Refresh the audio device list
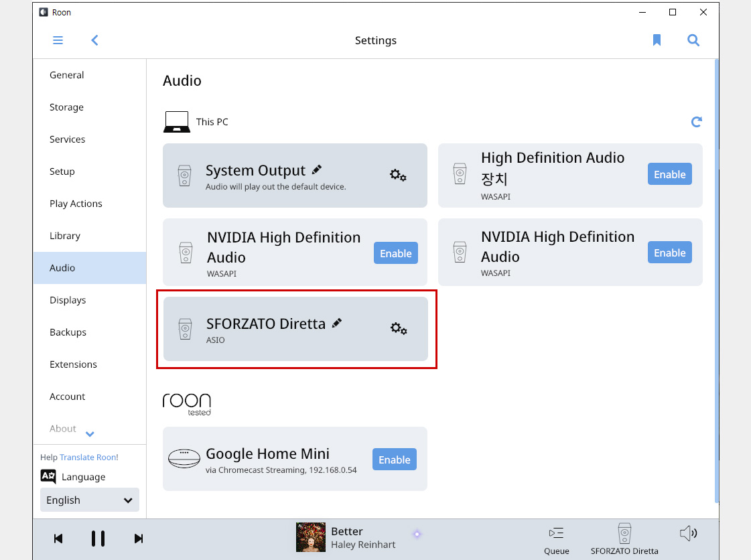The image size is (751, 560). [x=696, y=122]
